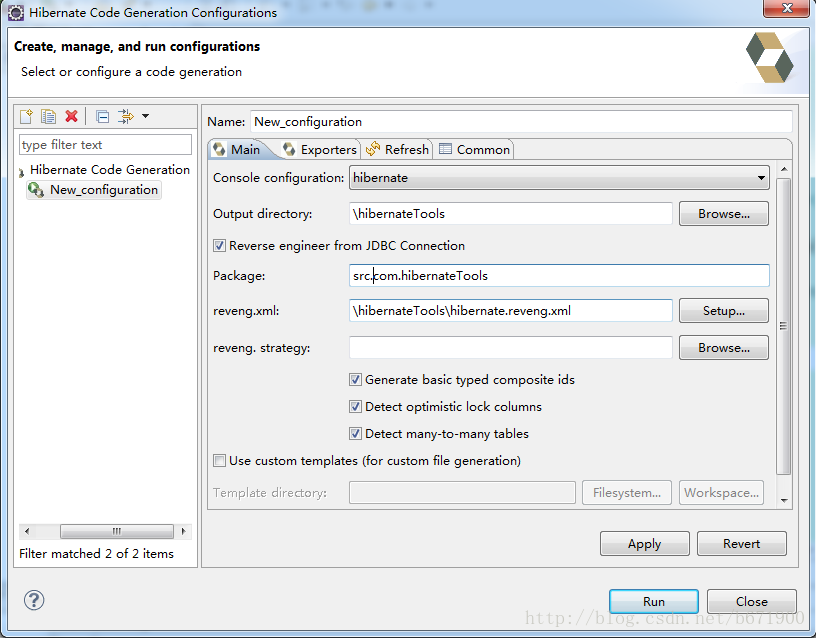Toggle Detect optimistic lock columns
The height and width of the screenshot is (638, 816).
[355, 407]
